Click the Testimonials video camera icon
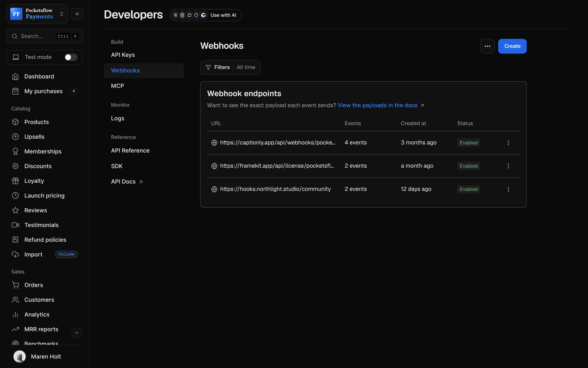588x368 pixels. [x=16, y=225]
